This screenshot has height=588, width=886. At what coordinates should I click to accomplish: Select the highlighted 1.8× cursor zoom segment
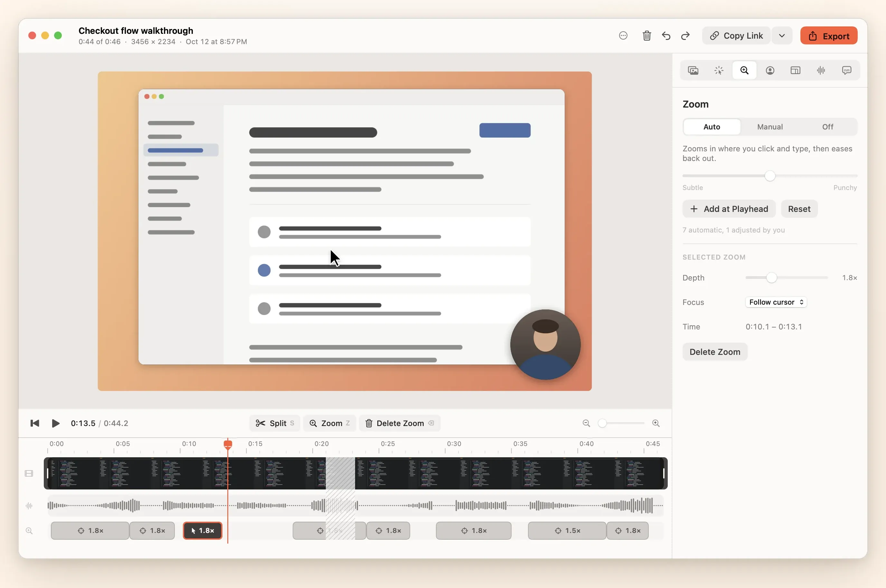pos(203,531)
